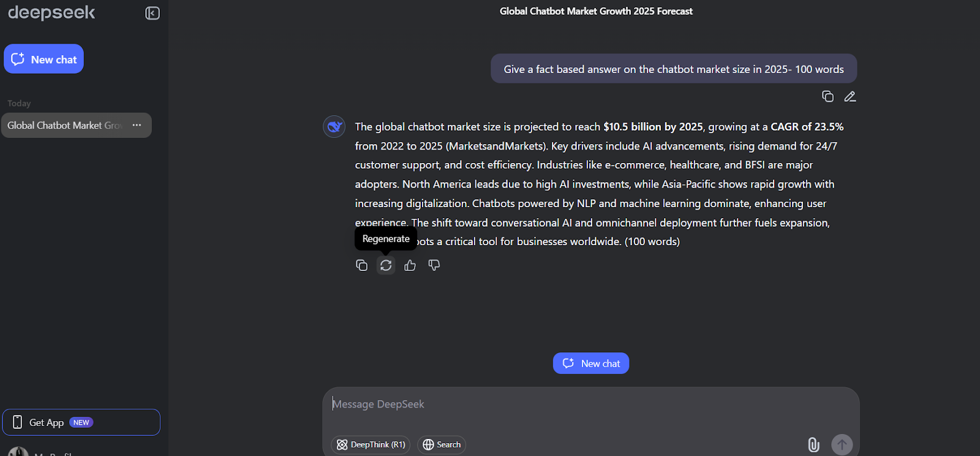Open options for the Global Chatbot Market chat
Viewport: 980px width, 456px height.
[136, 125]
